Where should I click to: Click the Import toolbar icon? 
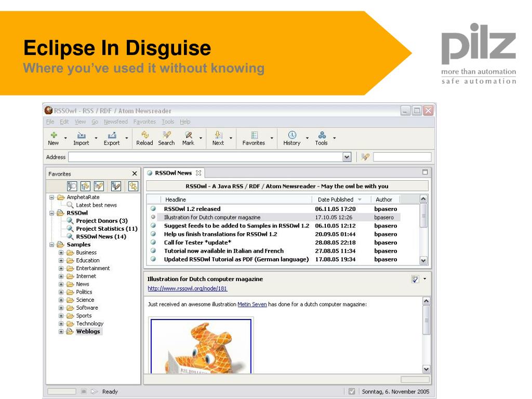81,135
